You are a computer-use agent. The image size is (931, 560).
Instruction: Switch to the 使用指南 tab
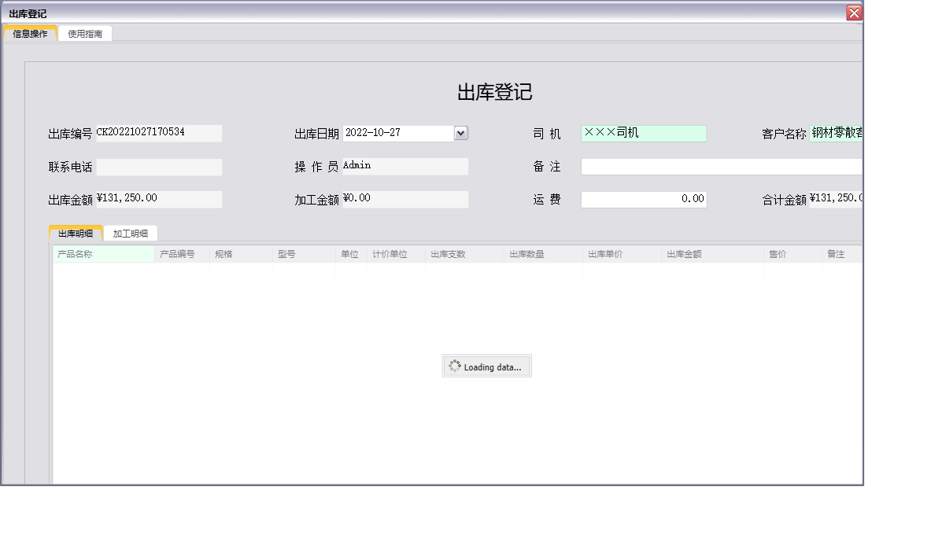click(x=85, y=33)
